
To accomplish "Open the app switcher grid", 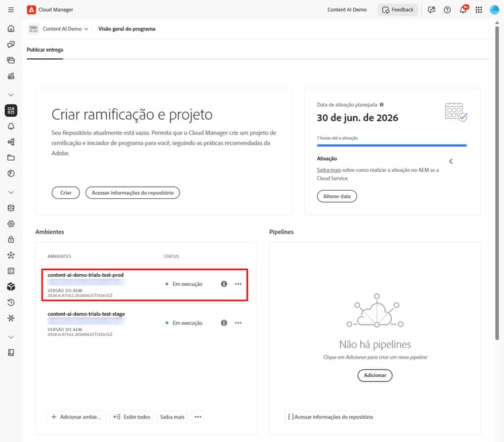I will coord(478,9).
